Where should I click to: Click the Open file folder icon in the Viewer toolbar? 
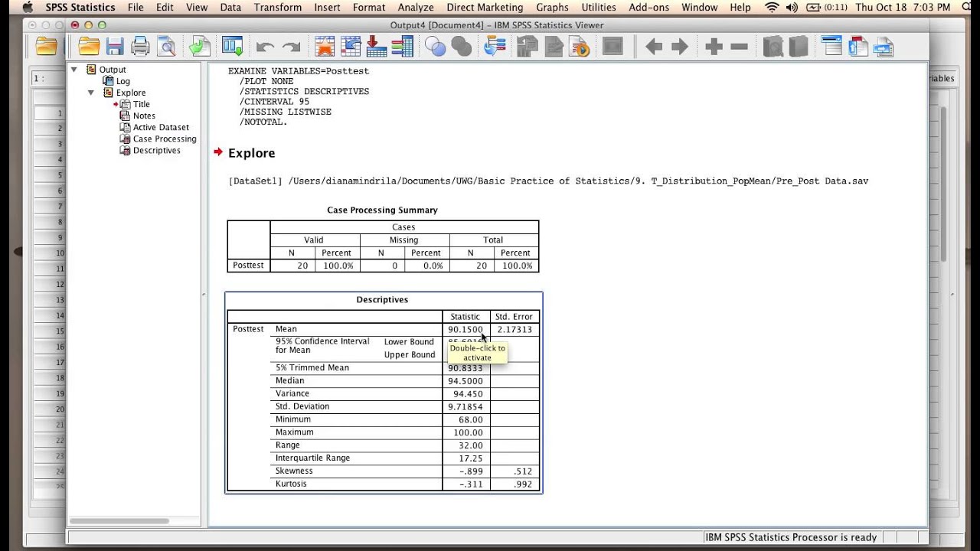[x=89, y=47]
